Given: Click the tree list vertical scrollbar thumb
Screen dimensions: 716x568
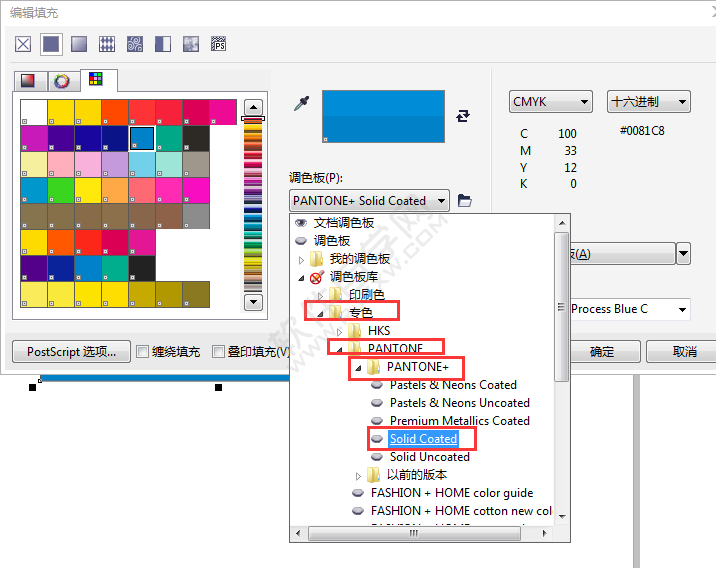Looking at the screenshot, I should (x=562, y=306).
